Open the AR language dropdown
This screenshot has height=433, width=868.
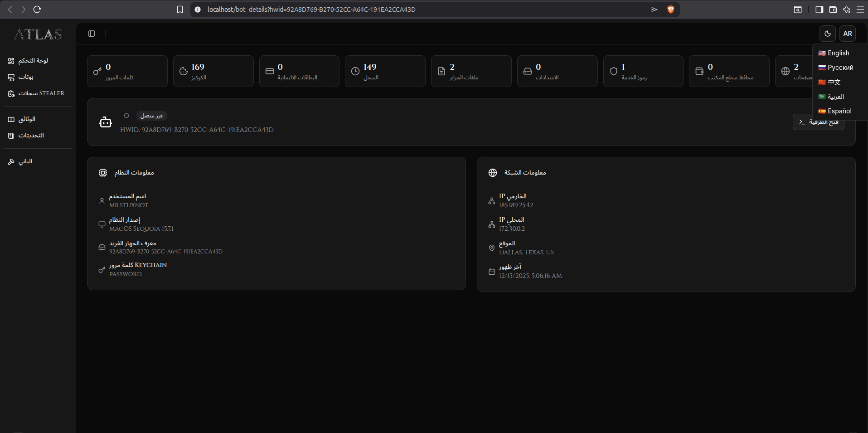point(847,34)
